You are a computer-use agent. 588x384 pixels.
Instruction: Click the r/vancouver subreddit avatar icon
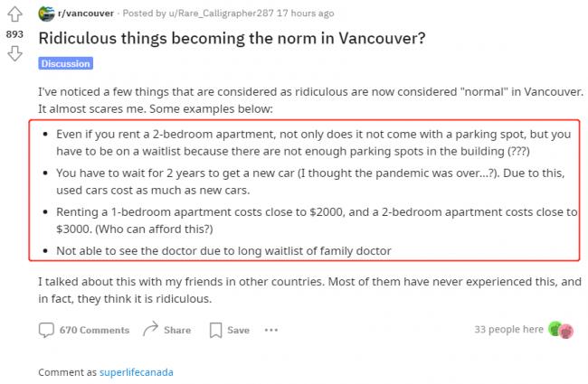[45, 14]
